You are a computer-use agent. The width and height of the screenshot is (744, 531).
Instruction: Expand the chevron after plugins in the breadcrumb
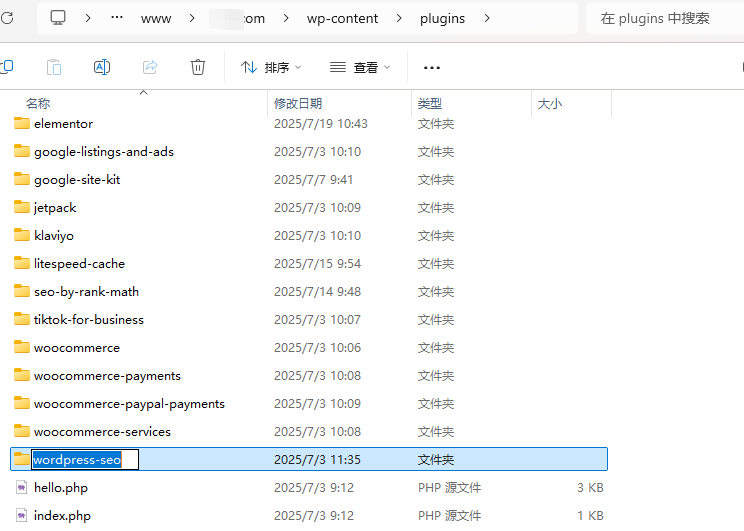[487, 18]
